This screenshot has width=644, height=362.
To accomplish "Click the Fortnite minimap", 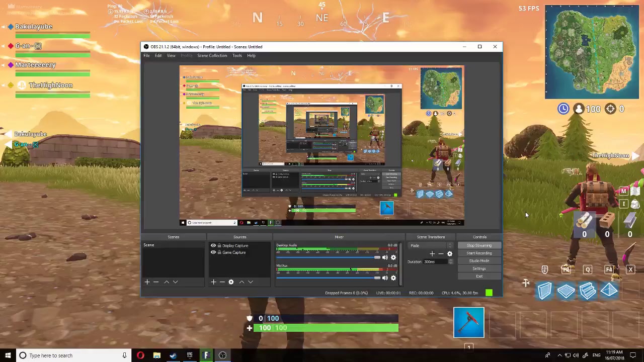I will tap(592, 52).
